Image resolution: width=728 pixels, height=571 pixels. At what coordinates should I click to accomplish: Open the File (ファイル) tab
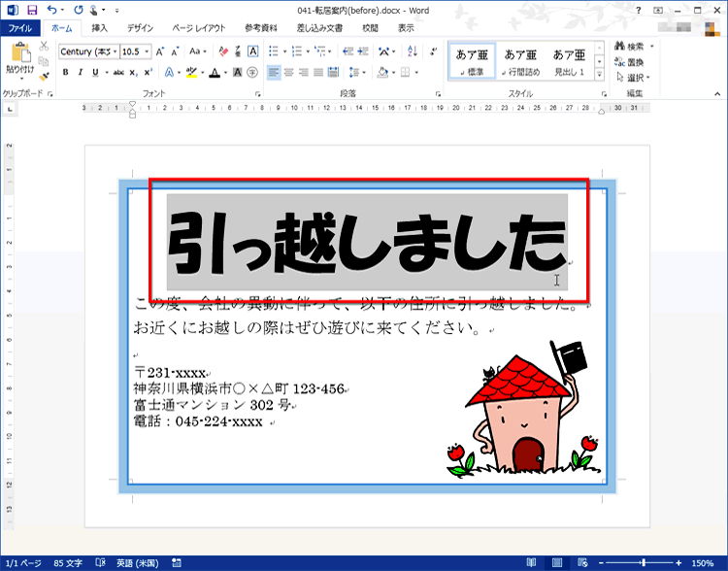click(x=20, y=28)
